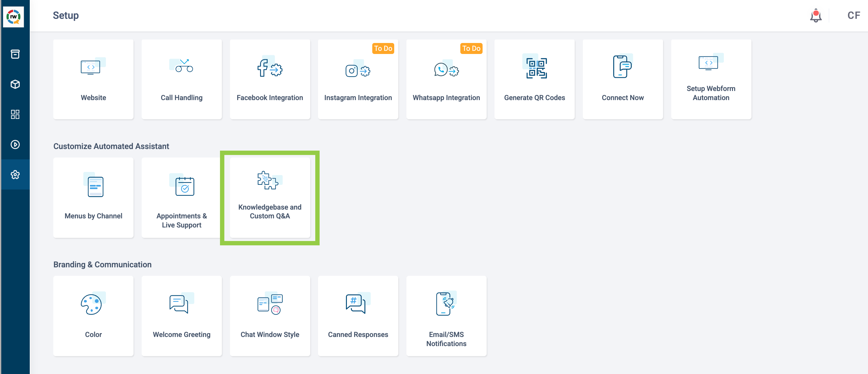Open the Whatsapp Integration card
This screenshot has height=374, width=868.
(446, 79)
